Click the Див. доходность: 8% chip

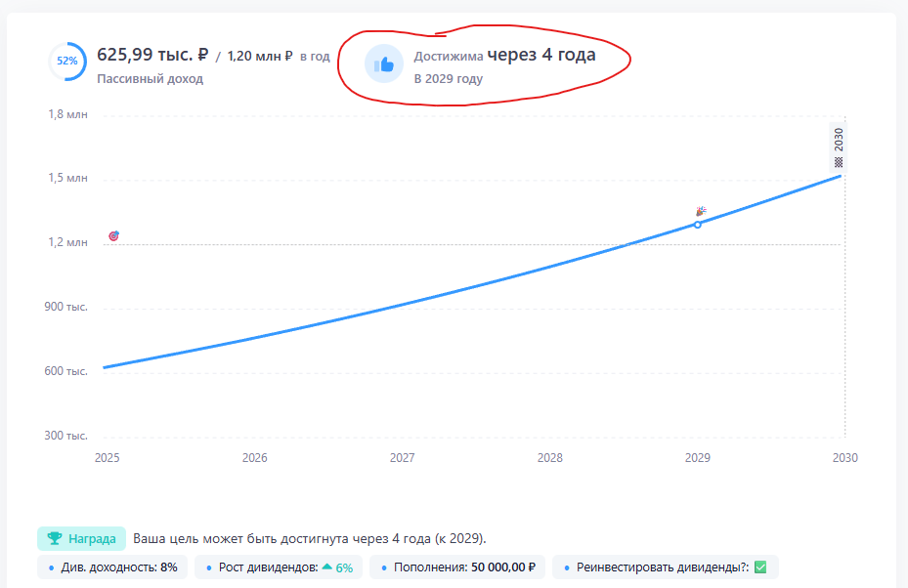(112, 567)
